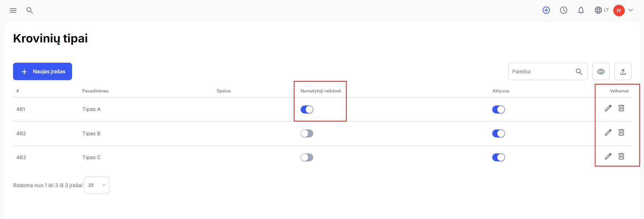Select the Tipas A name cell

(91, 109)
